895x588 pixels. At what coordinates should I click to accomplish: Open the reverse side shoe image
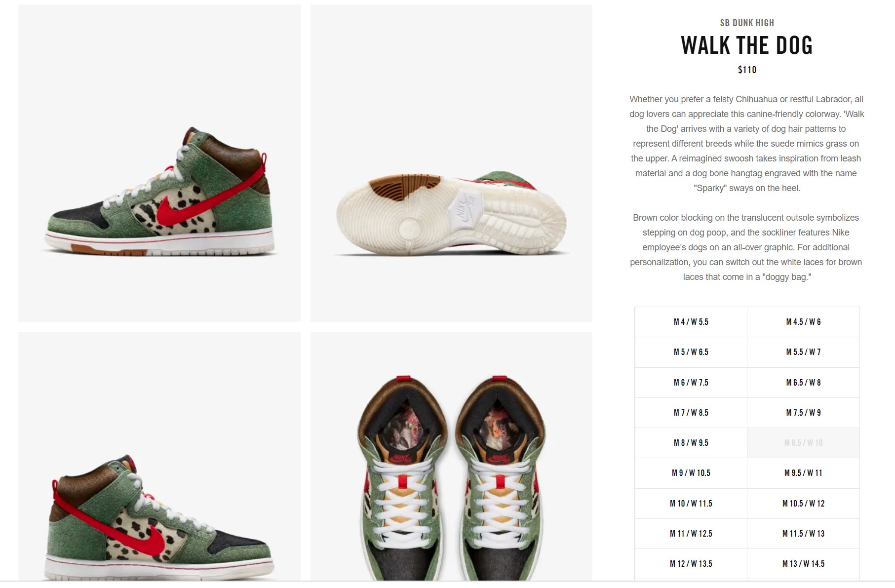[159, 456]
